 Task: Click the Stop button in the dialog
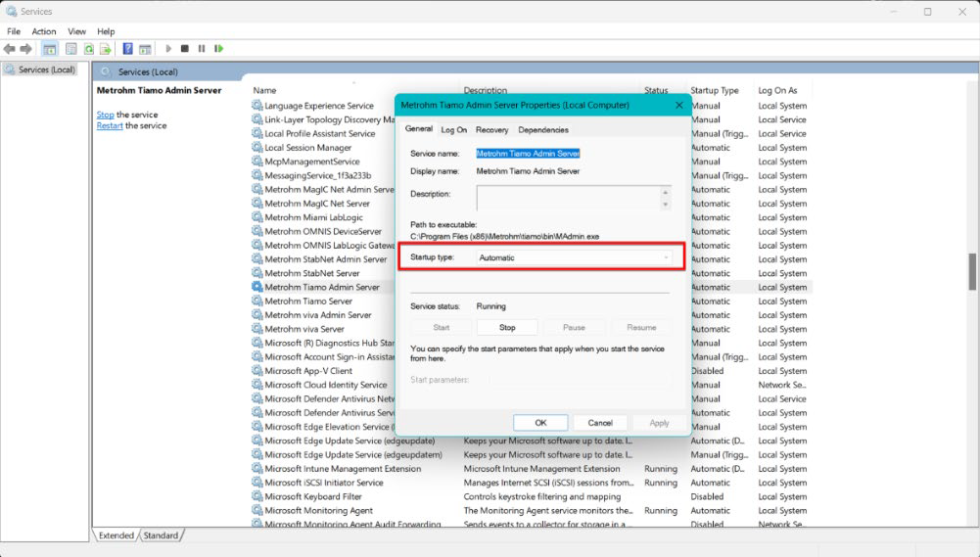pyautogui.click(x=507, y=328)
